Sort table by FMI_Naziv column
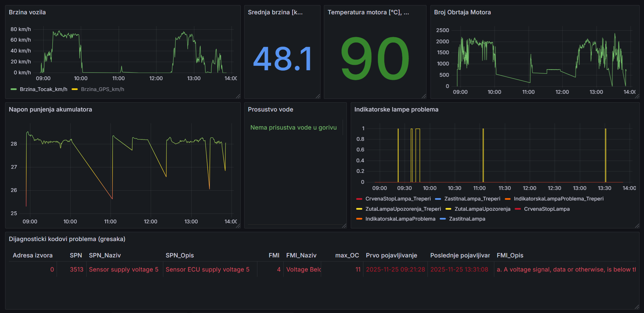Screen dimensions: 644x313 click(x=301, y=255)
